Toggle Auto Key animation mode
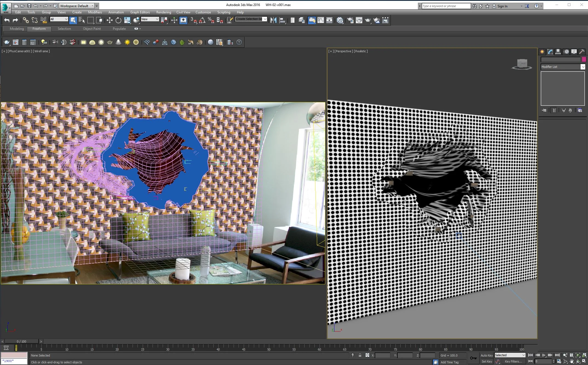The height and width of the screenshot is (365, 588). pos(486,355)
